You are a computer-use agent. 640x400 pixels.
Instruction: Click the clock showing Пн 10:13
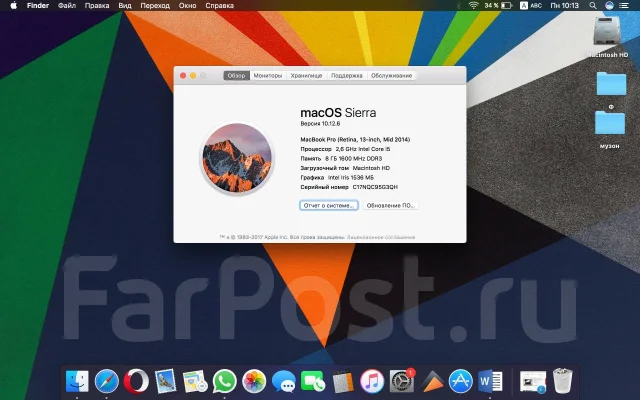tap(564, 5)
